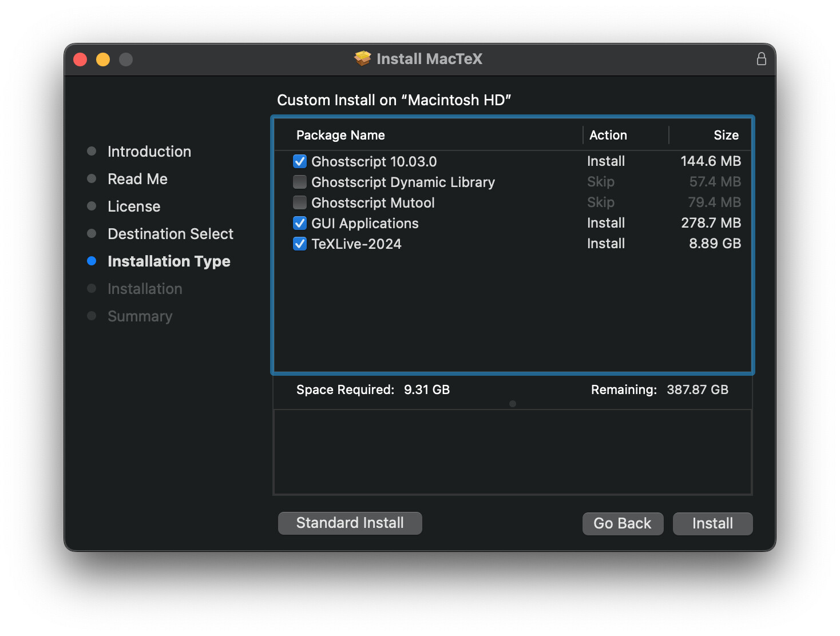Go Back to the previous installer step
The height and width of the screenshot is (636, 840).
click(x=623, y=524)
